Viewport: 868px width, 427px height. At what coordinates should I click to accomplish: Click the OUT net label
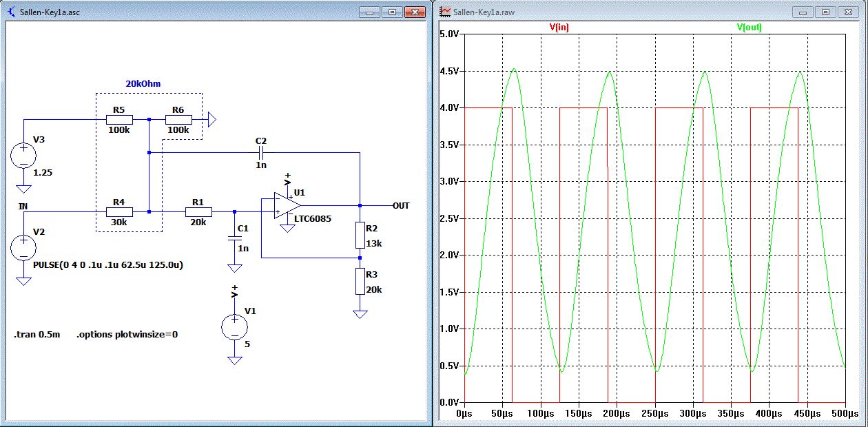coord(401,205)
